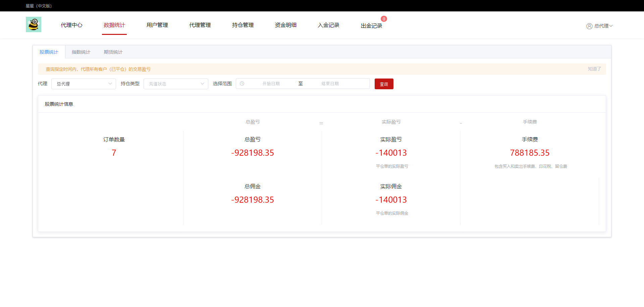Switch to the 指数统计 tab

(81, 52)
